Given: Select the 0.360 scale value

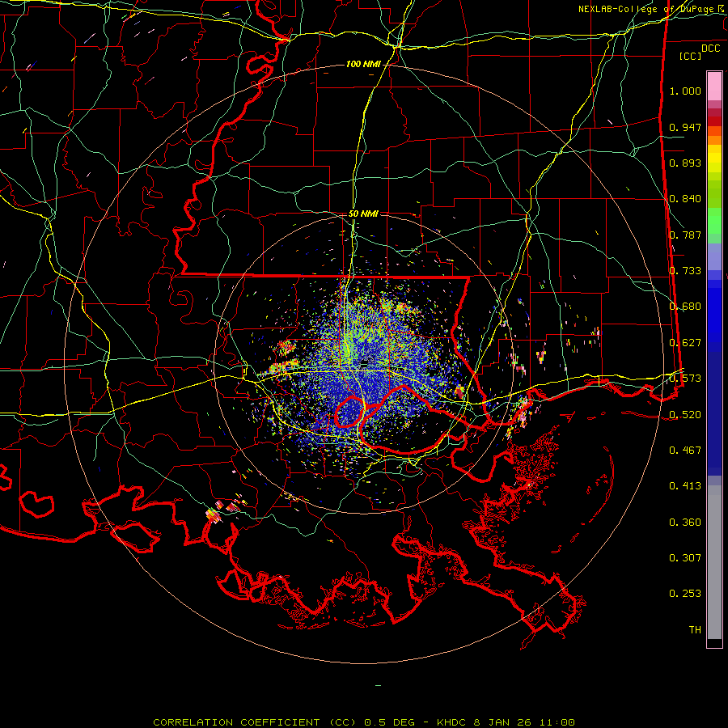Looking at the screenshot, I should click(685, 523).
